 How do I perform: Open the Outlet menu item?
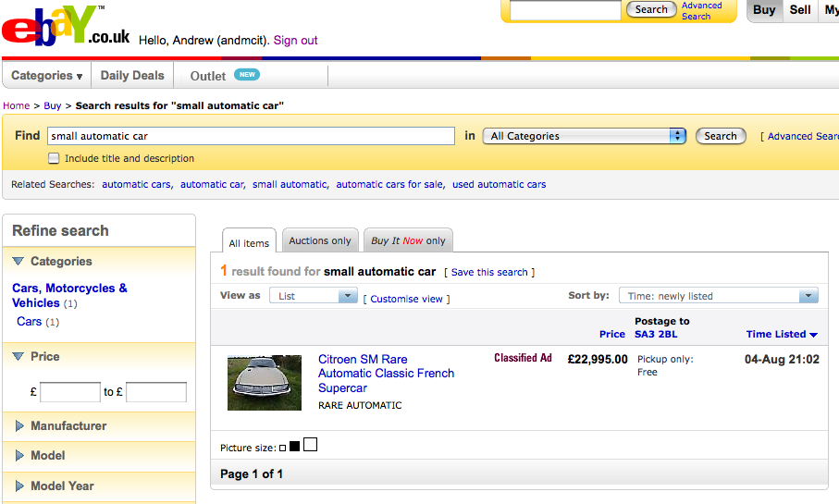coord(208,76)
